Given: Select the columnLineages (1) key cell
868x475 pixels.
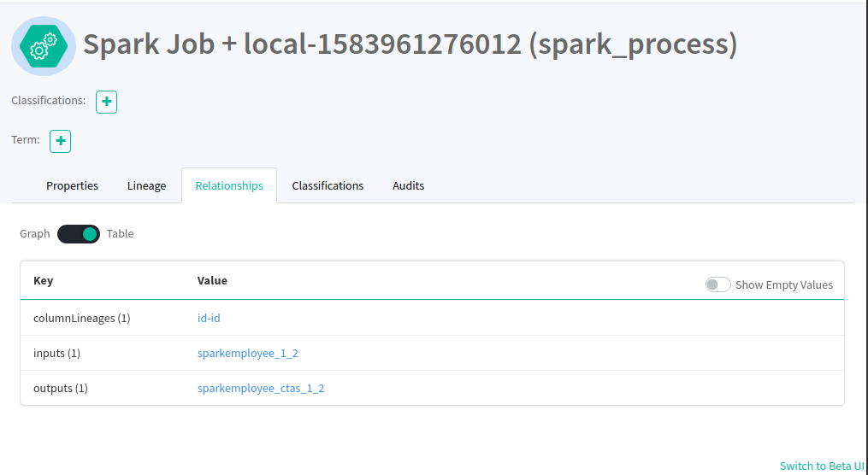Looking at the screenshot, I should (x=82, y=318).
